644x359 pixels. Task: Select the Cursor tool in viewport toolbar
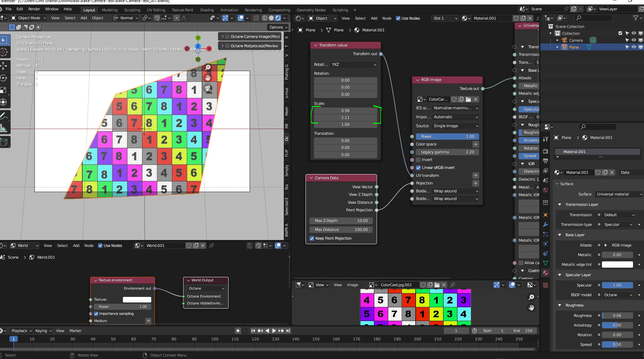pyautogui.click(x=4, y=52)
